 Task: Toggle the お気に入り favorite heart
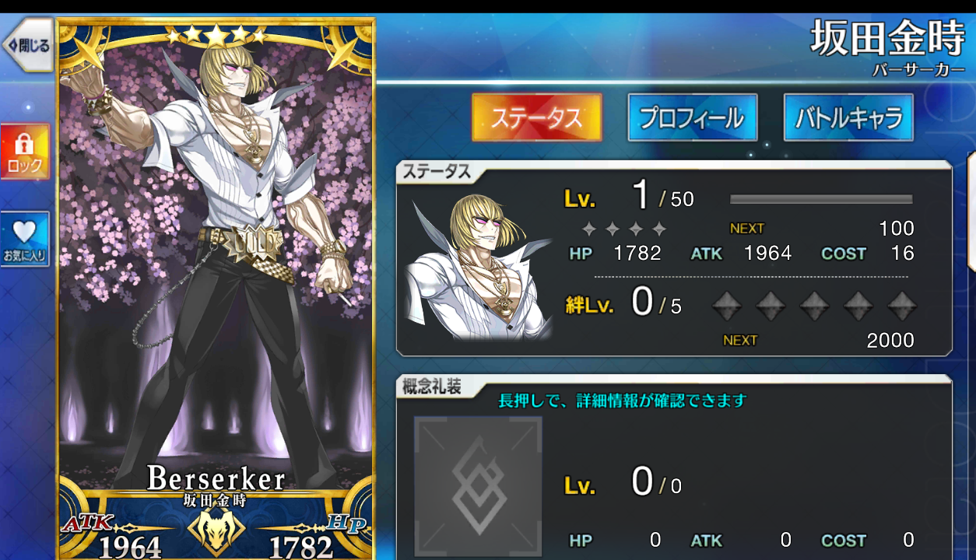click(25, 239)
